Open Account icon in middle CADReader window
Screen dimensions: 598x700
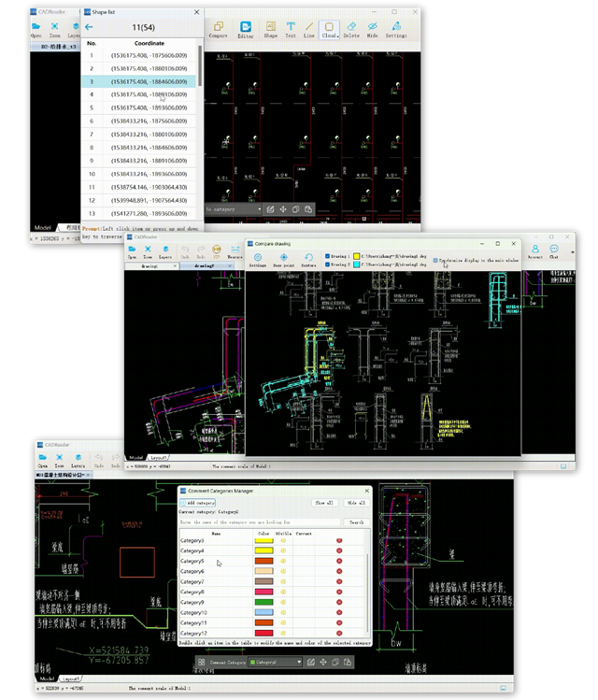(535, 251)
